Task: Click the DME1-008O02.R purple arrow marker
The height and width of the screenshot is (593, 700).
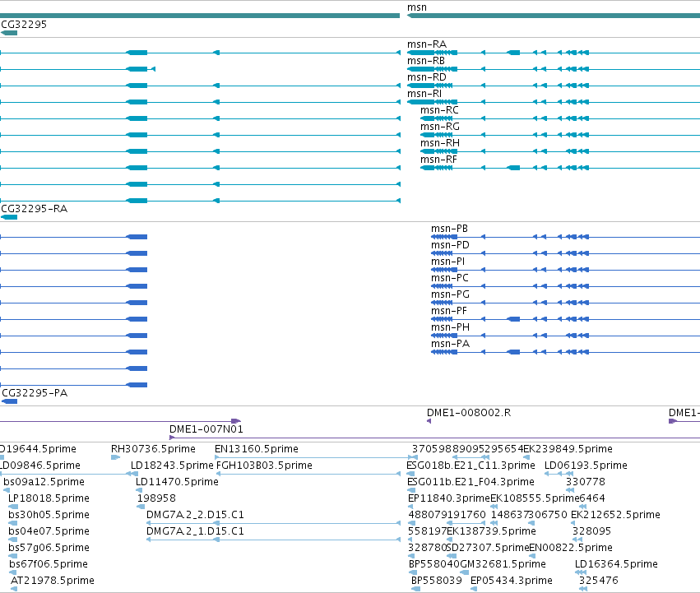Action: click(x=429, y=421)
